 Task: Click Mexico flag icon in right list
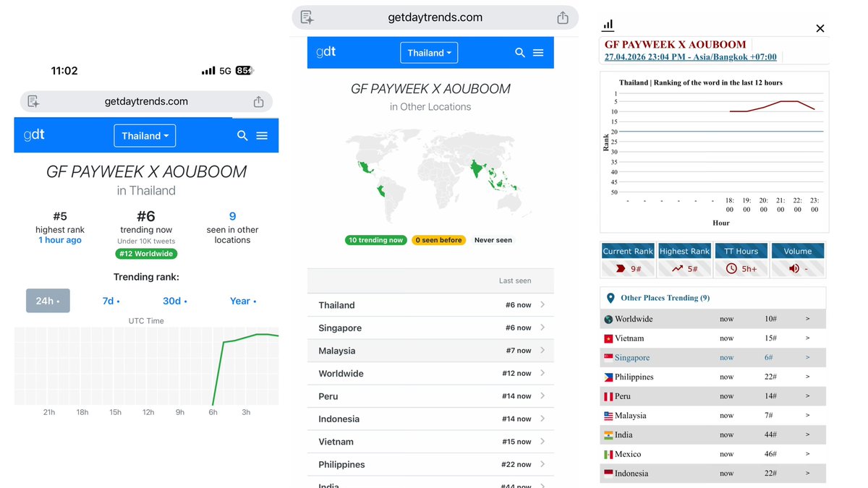(x=608, y=455)
